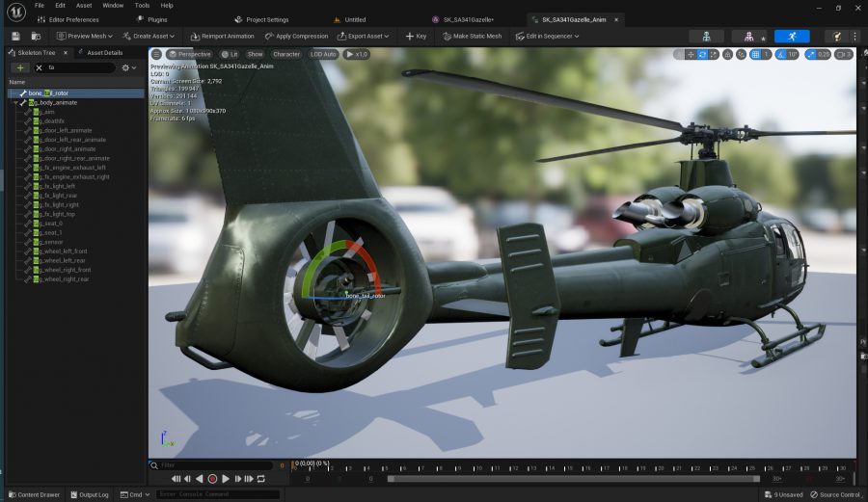Clear the skeleton tree search text
The width and height of the screenshot is (868, 502).
coord(39,68)
